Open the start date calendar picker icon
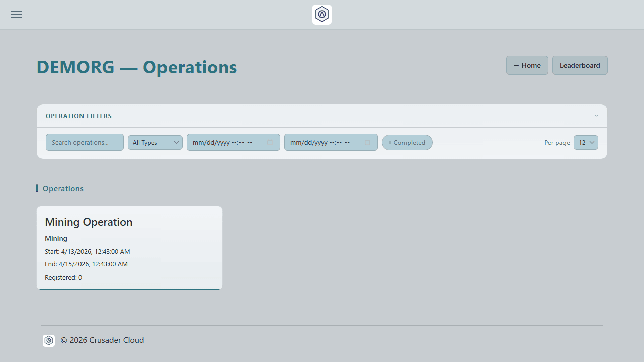Screen dimensions: 644x362 pyautogui.click(x=270, y=142)
